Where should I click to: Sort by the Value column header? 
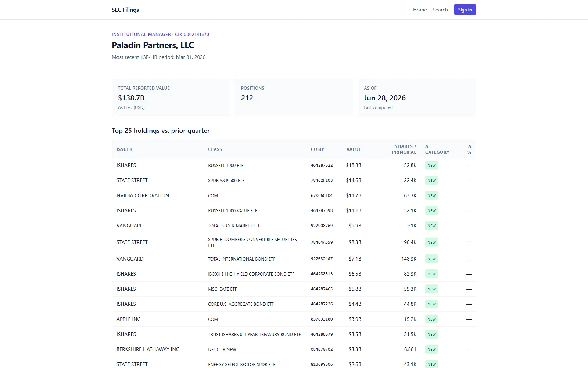[354, 149]
